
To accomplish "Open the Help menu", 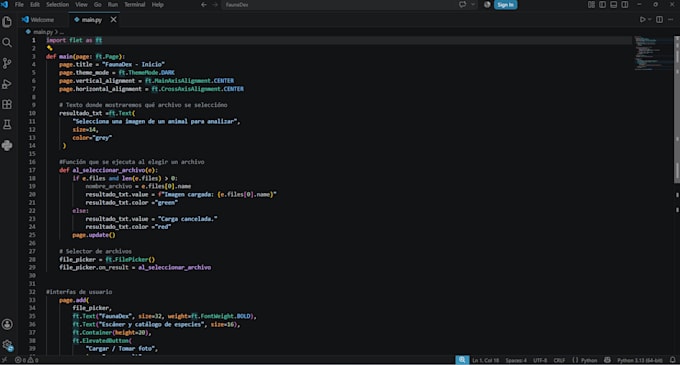I will click(x=157, y=5).
